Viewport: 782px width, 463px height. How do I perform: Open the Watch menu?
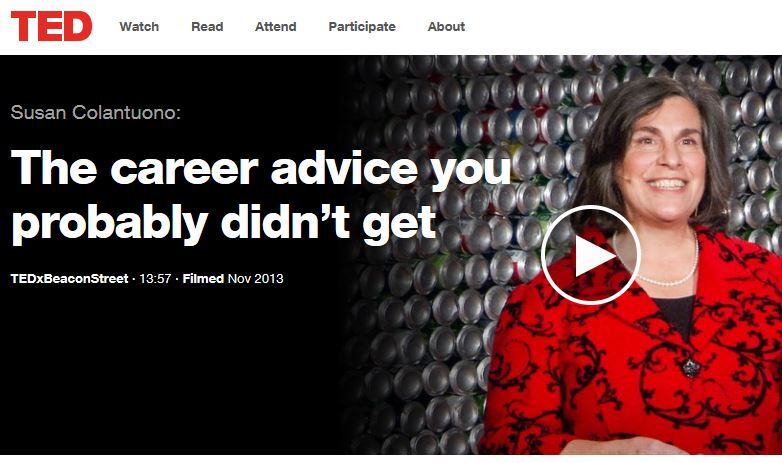139,27
